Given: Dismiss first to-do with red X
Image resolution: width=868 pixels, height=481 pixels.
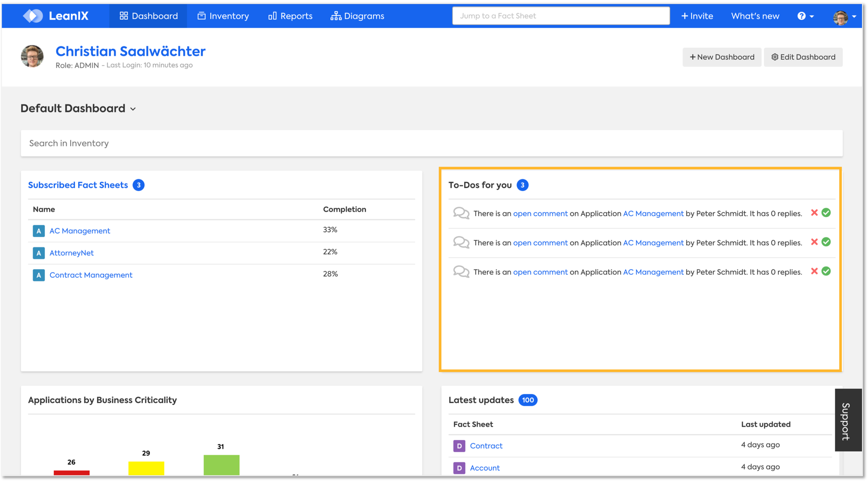Looking at the screenshot, I should tap(814, 213).
